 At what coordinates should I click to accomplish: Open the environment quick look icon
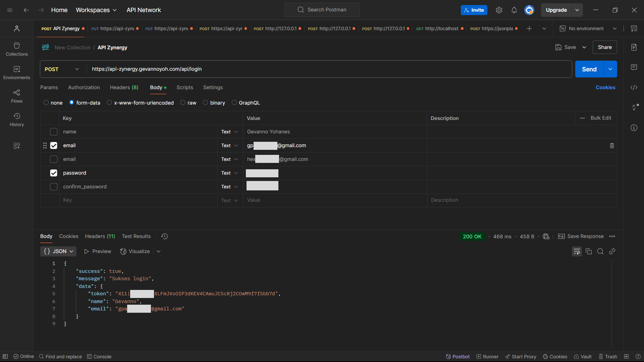[x=634, y=28]
